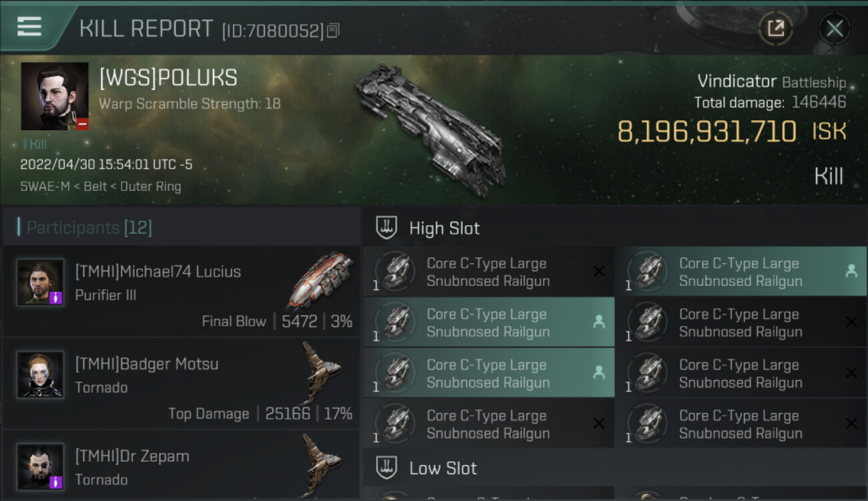Copy the kill report ID
Image resolution: width=868 pixels, height=501 pixels.
pyautogui.click(x=333, y=31)
